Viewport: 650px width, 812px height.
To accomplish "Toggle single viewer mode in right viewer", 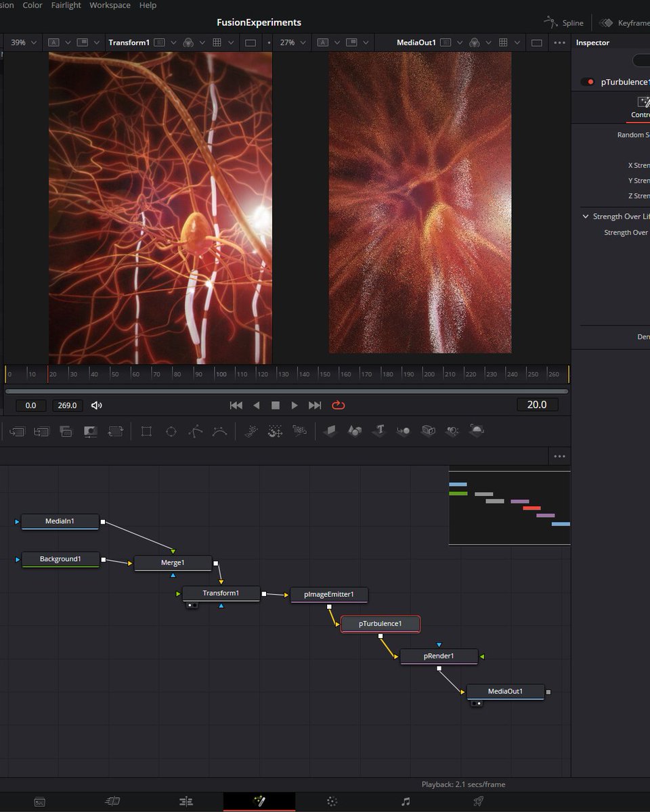I will point(537,43).
